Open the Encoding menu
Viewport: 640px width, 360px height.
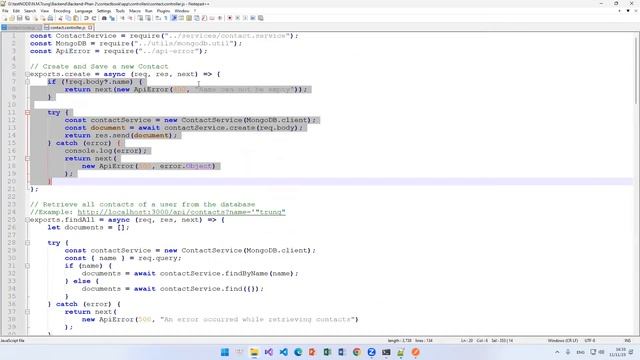(62, 11)
